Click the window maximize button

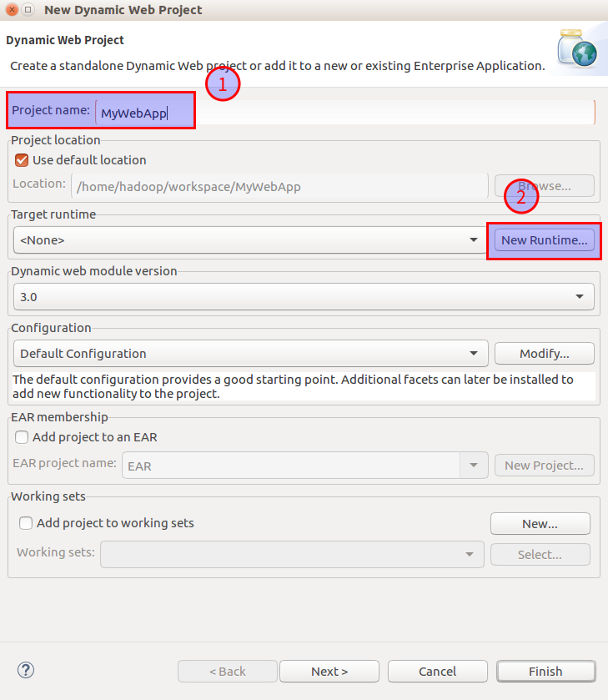click(x=28, y=10)
